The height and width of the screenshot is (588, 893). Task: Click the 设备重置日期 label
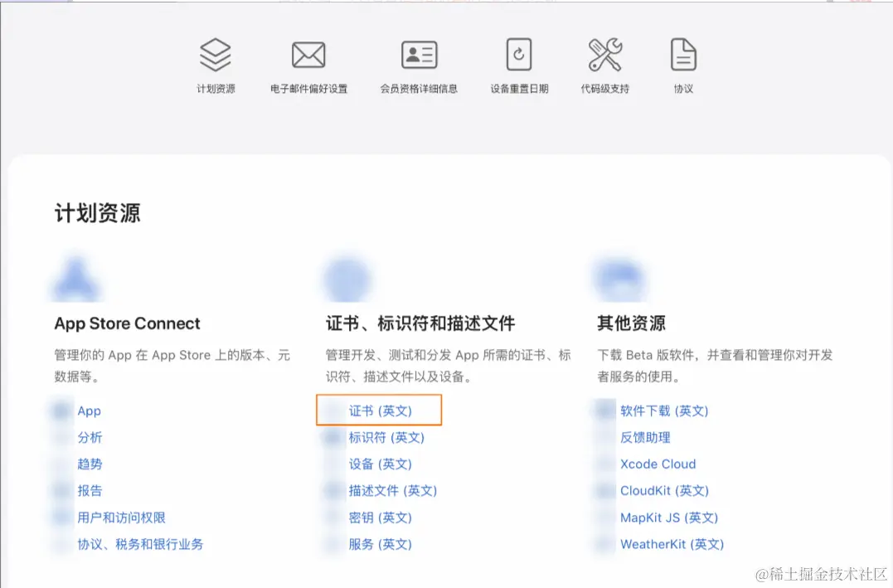click(519, 88)
